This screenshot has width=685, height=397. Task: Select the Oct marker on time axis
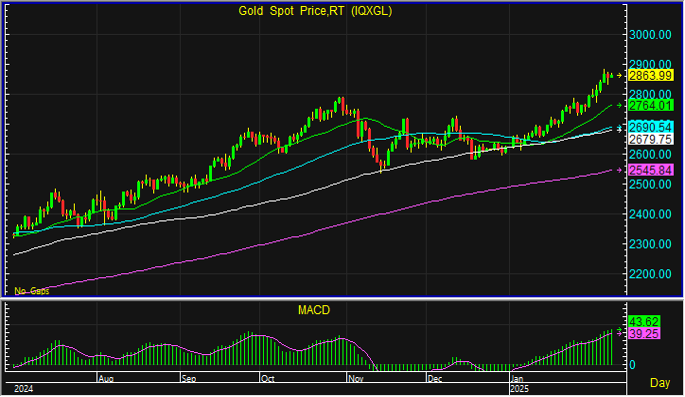pyautogui.click(x=267, y=379)
